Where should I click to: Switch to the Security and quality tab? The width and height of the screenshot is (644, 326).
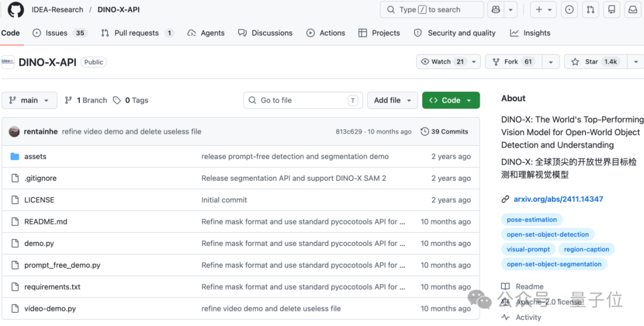(x=454, y=33)
